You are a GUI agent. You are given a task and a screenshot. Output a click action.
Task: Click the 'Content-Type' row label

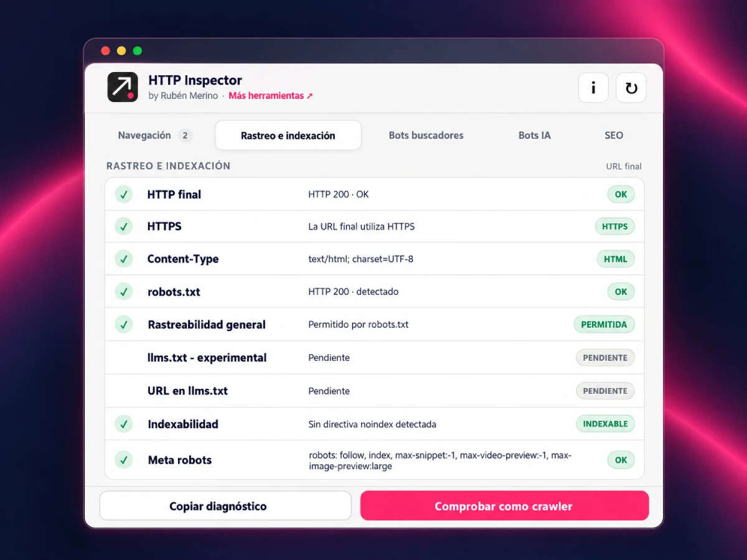(183, 259)
